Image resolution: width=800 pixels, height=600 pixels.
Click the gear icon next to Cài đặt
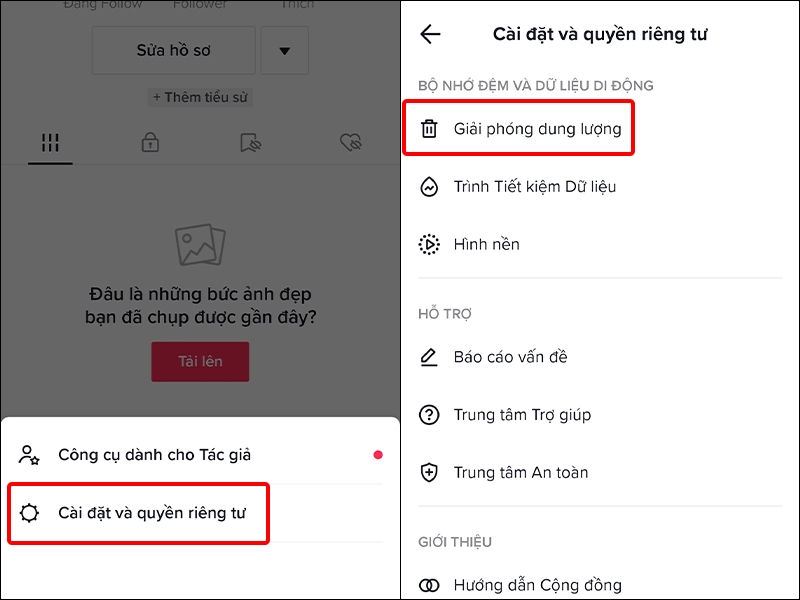[29, 513]
